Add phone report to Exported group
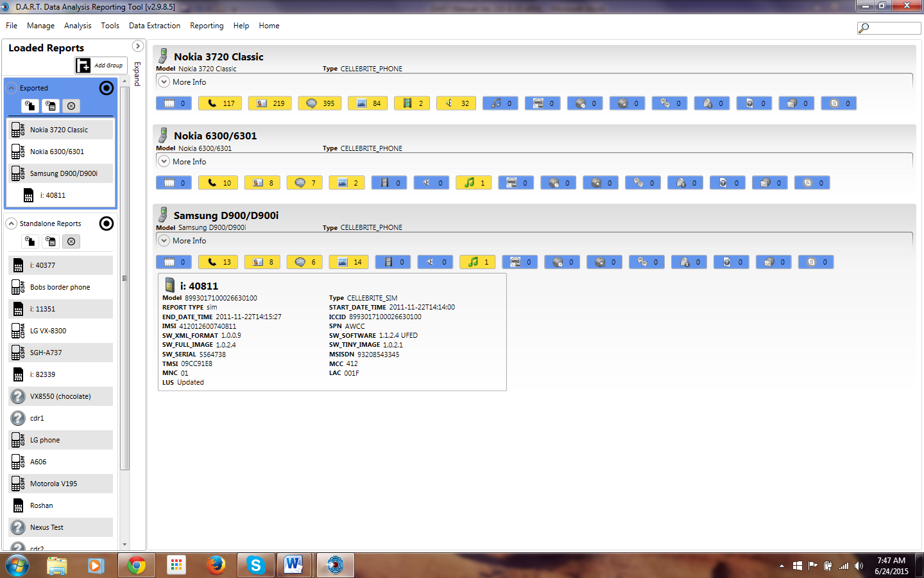The image size is (924, 578). pos(30,106)
